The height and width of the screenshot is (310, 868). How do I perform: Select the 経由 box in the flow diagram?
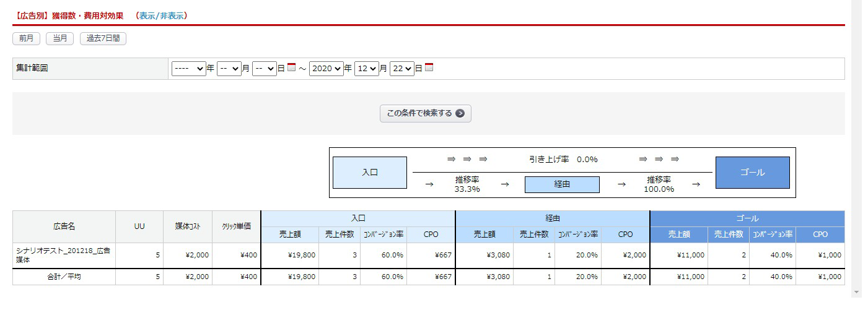pos(562,184)
